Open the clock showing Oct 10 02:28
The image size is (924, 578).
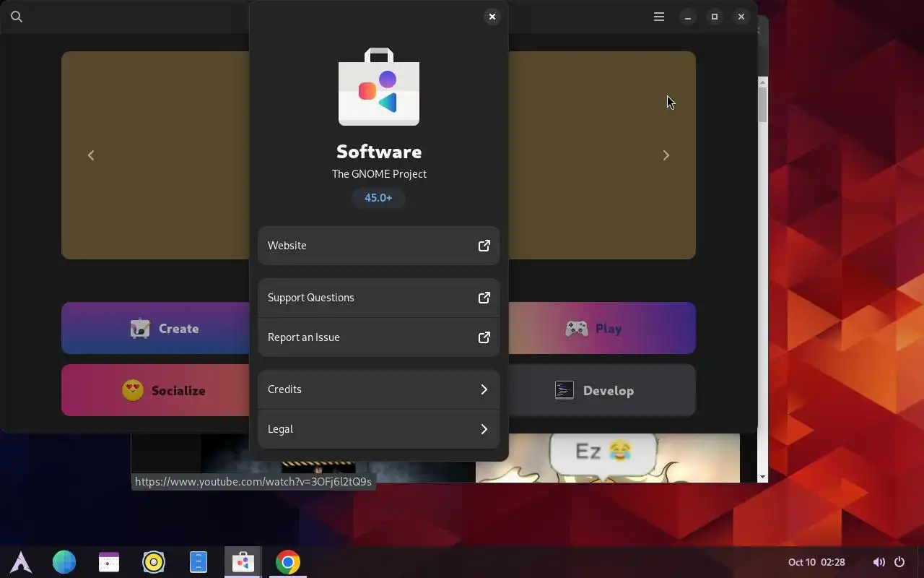click(x=816, y=562)
